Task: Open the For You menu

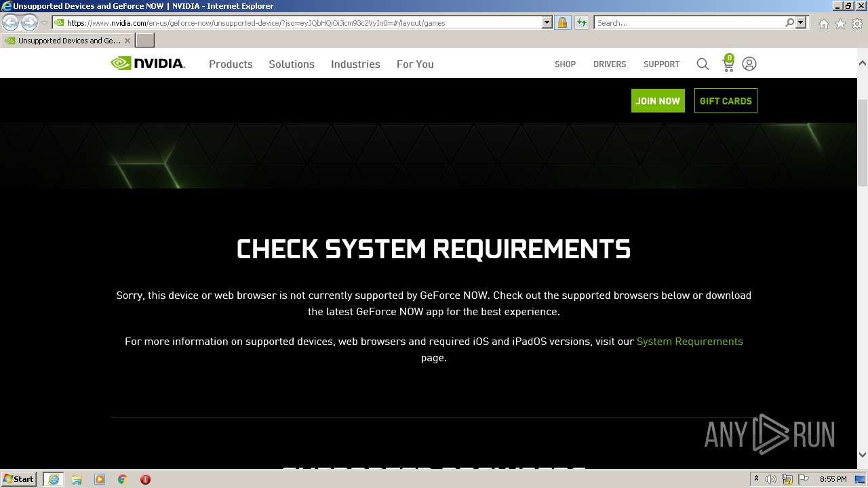Action: [x=415, y=64]
